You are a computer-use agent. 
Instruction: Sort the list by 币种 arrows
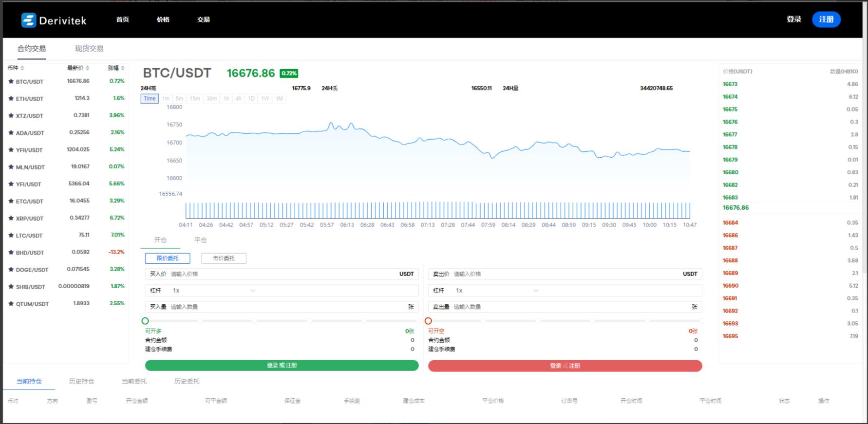tap(22, 68)
